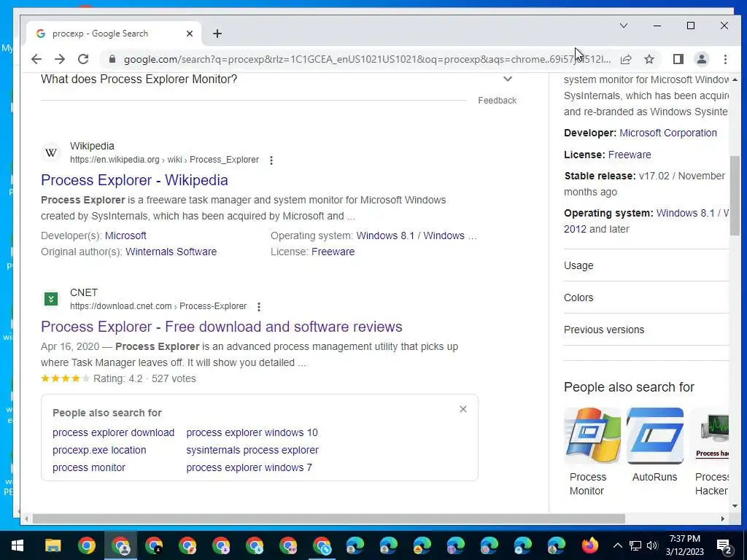The image size is (747, 560).
Task: Open the notification center icon
Action: 724,545
